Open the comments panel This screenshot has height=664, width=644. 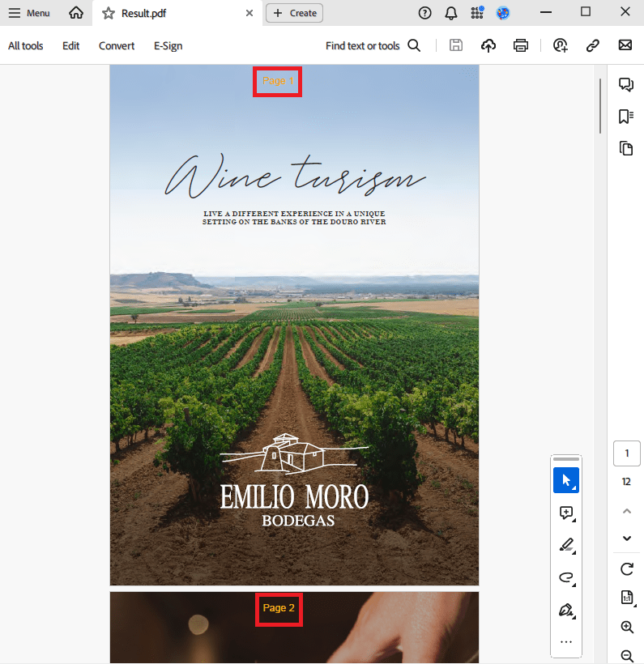625,85
